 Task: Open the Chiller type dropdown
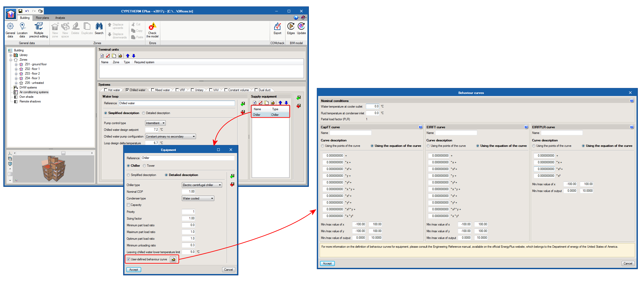pos(202,185)
